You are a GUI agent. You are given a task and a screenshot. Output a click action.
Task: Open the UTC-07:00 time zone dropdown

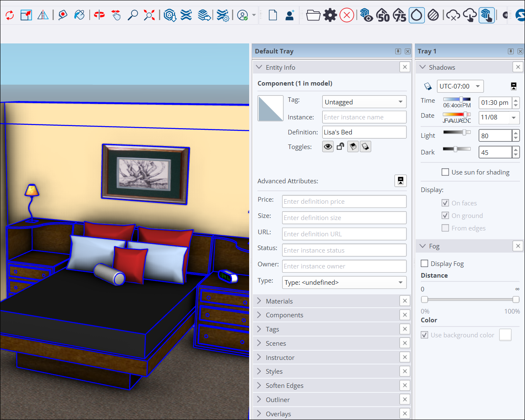[x=460, y=86]
